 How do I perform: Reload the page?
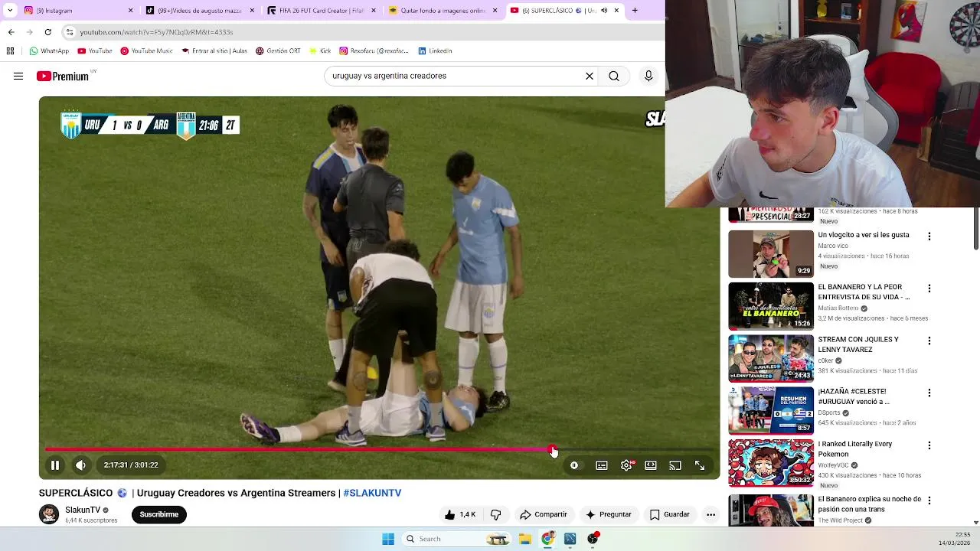point(47,32)
